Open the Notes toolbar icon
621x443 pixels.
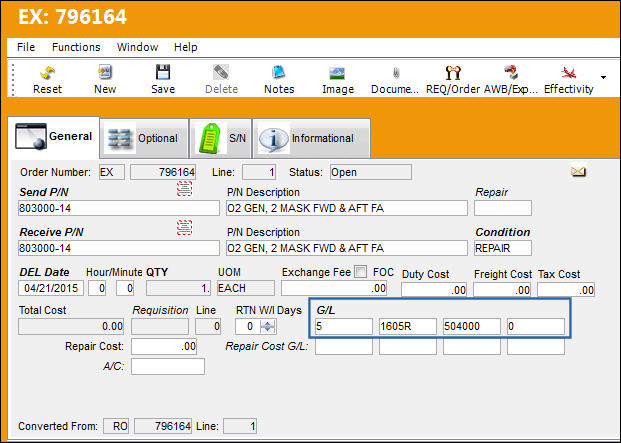[x=279, y=73]
